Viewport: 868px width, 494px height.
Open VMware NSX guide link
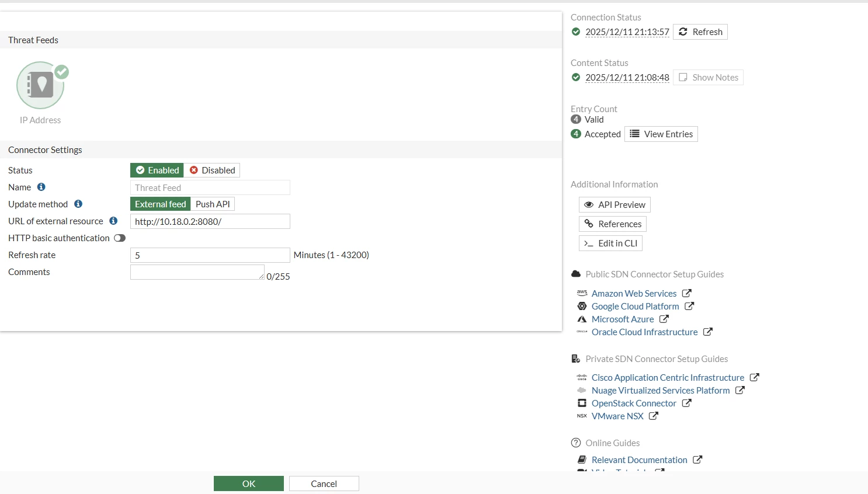(617, 416)
